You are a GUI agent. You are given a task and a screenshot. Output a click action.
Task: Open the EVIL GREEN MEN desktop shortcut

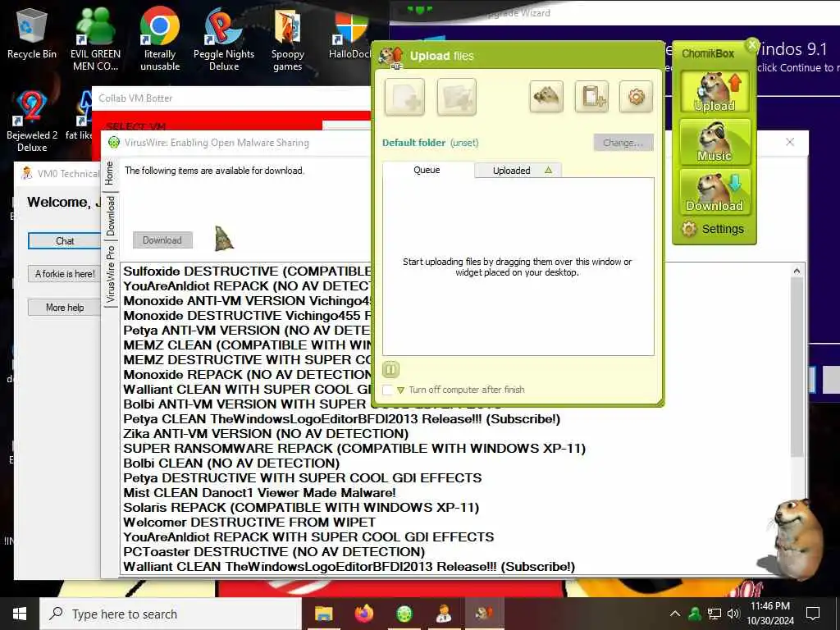pyautogui.click(x=95, y=39)
